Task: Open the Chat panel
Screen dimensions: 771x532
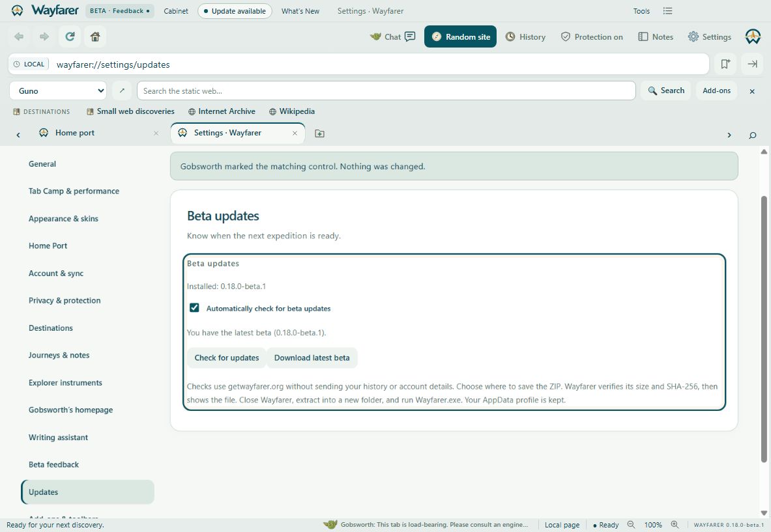Action: pyautogui.click(x=393, y=36)
